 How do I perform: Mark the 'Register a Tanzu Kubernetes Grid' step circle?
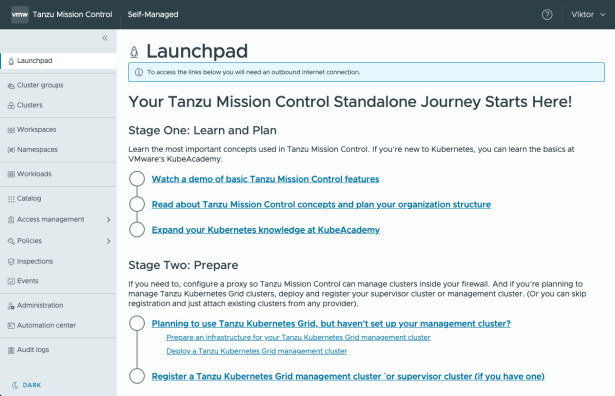coord(137,376)
